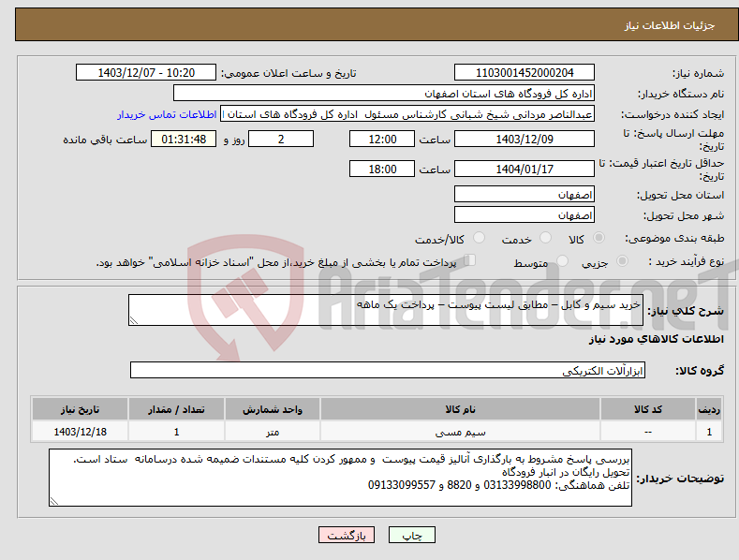Screen dimensions: 739x560
Task: Select the کالا/خدمت radio button
Action: [x=479, y=238]
